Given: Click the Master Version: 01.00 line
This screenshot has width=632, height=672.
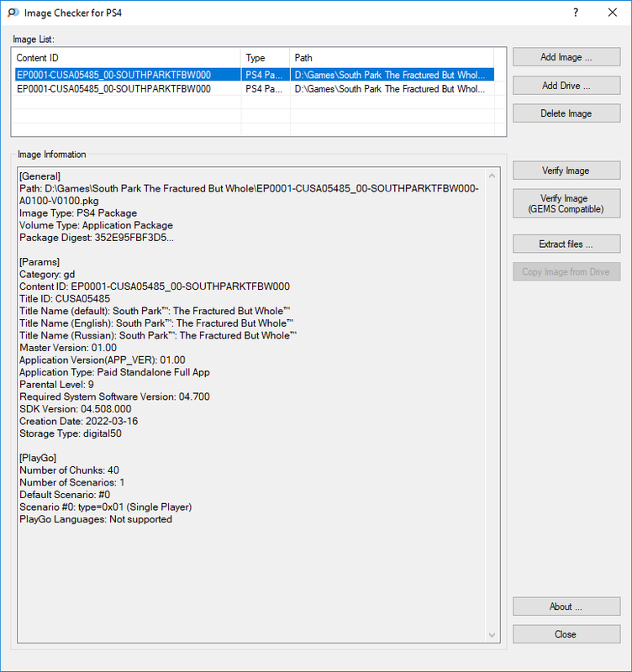Looking at the screenshot, I should click(68, 348).
